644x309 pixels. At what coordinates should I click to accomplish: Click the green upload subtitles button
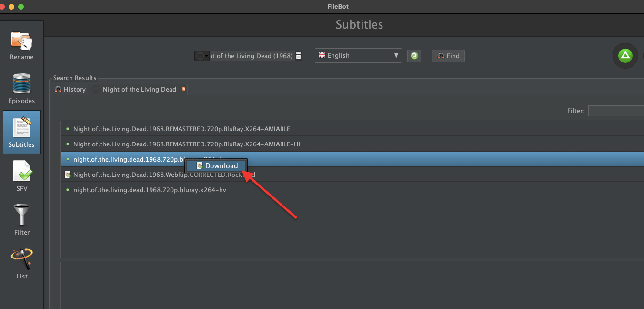coord(625,56)
